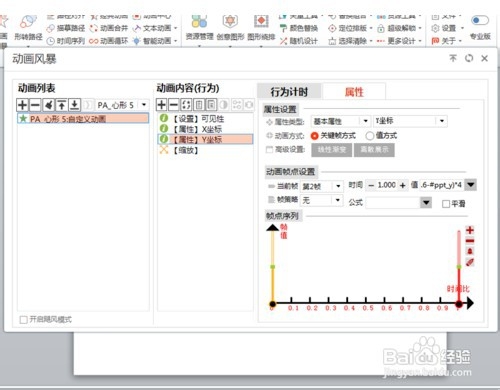Click the green value handle on red bar
The image size is (500, 390).
(459, 267)
